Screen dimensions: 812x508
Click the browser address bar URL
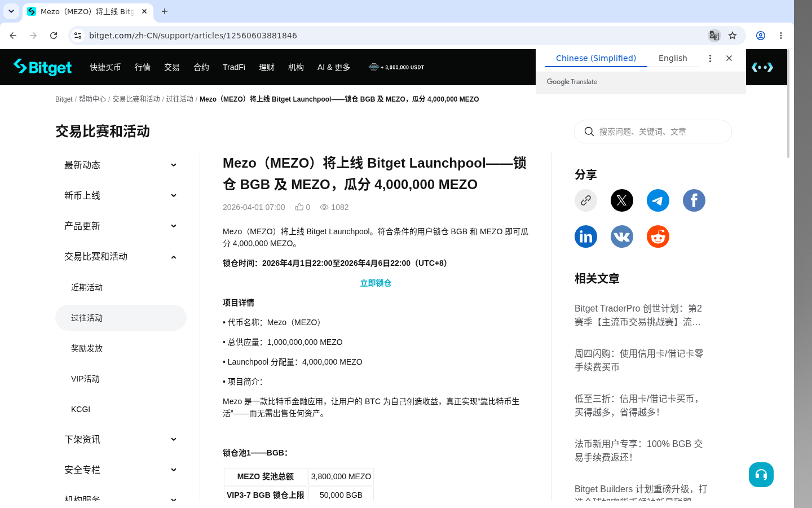click(193, 36)
